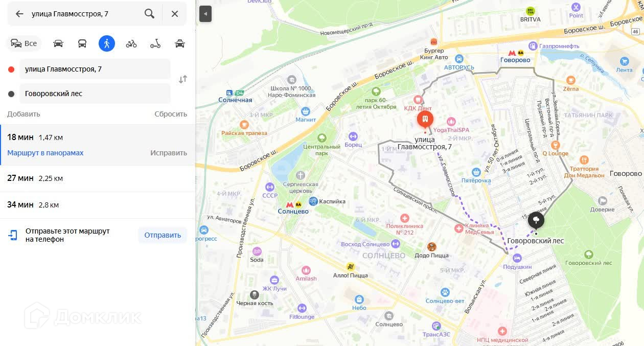Click the Центральный парк marker

click(321, 138)
